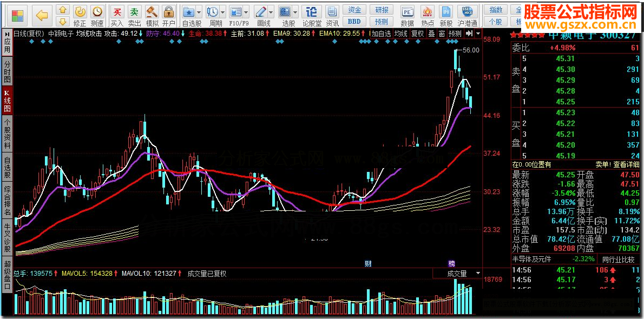
Task: Click the yellow back arrow icon
Action: tap(42, 15)
